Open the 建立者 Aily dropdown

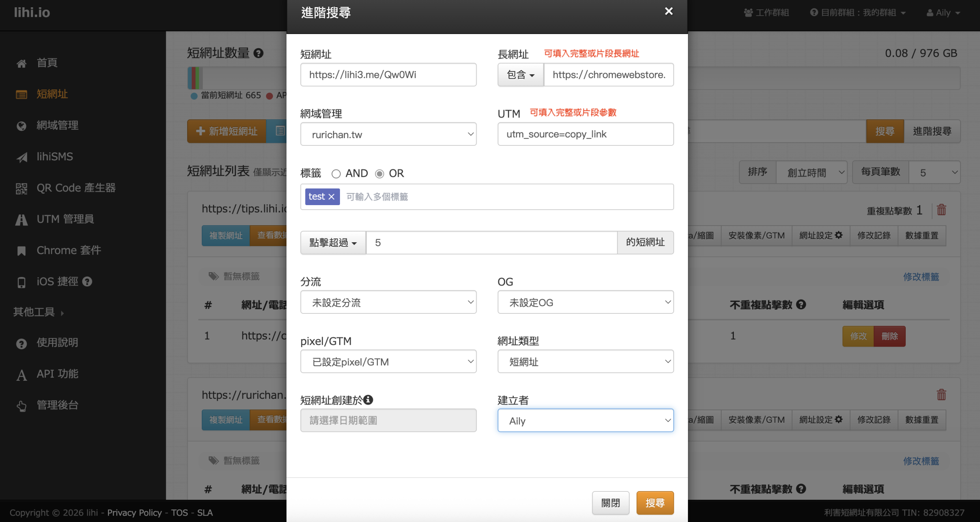pos(585,421)
